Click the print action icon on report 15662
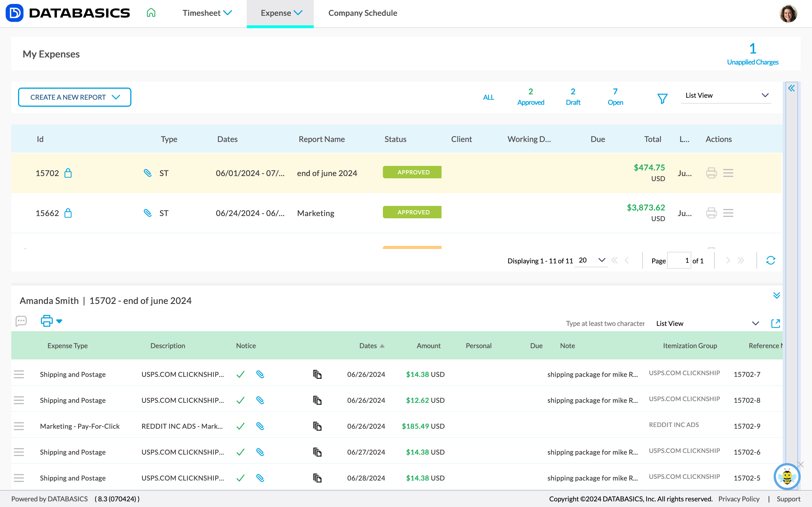Image resolution: width=812 pixels, height=507 pixels. pos(711,213)
